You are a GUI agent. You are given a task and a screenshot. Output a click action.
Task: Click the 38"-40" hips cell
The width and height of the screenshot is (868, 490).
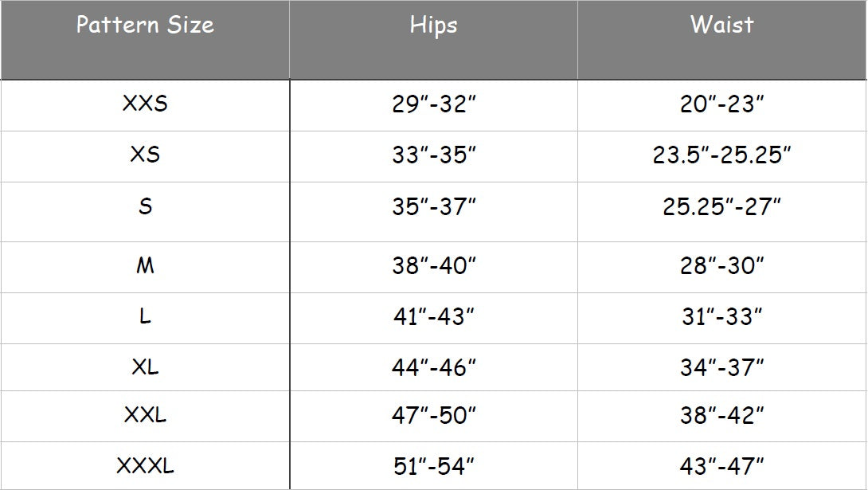(x=433, y=266)
